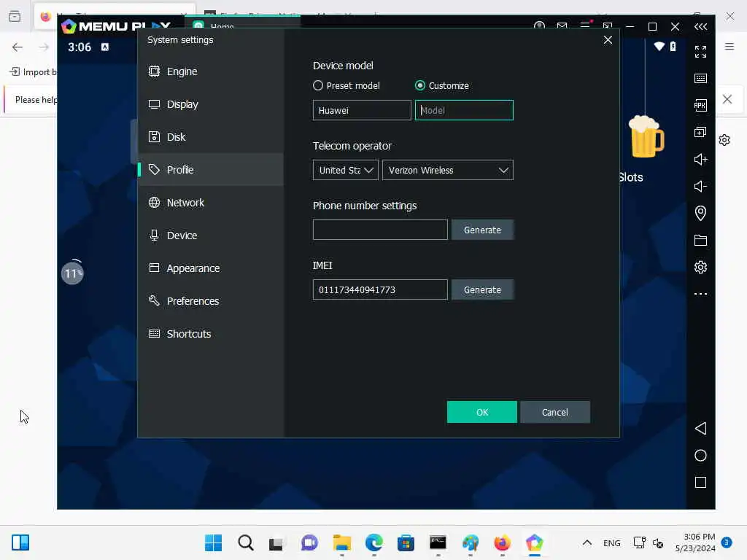
Task: Confirm settings with OK button
Action: 481,413
